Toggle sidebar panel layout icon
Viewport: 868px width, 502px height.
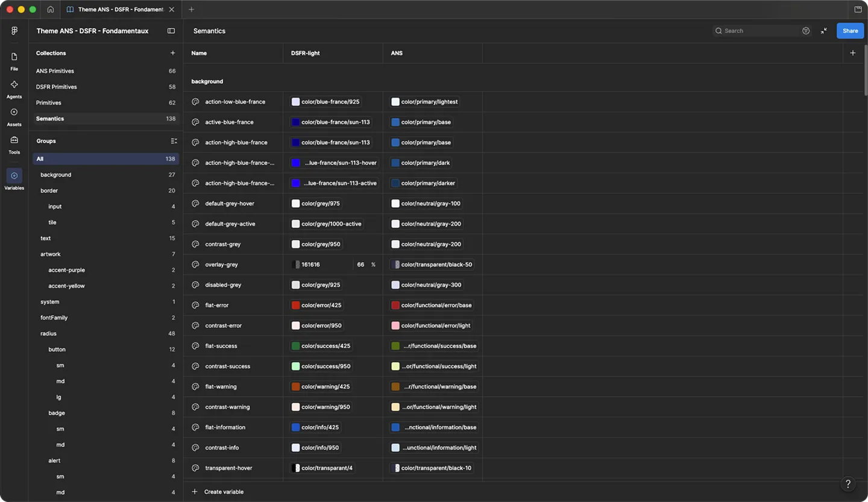(x=171, y=31)
